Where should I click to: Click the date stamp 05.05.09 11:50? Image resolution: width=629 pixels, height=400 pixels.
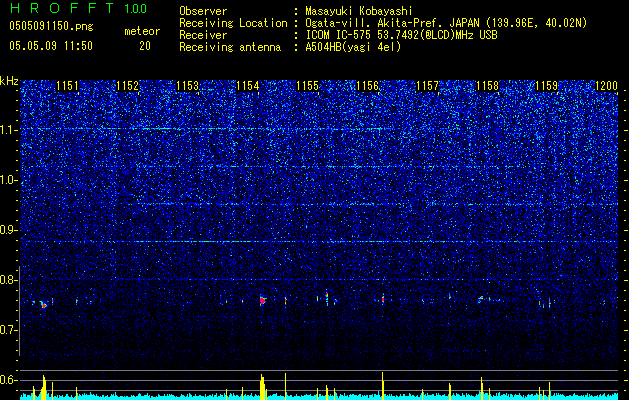51,46
